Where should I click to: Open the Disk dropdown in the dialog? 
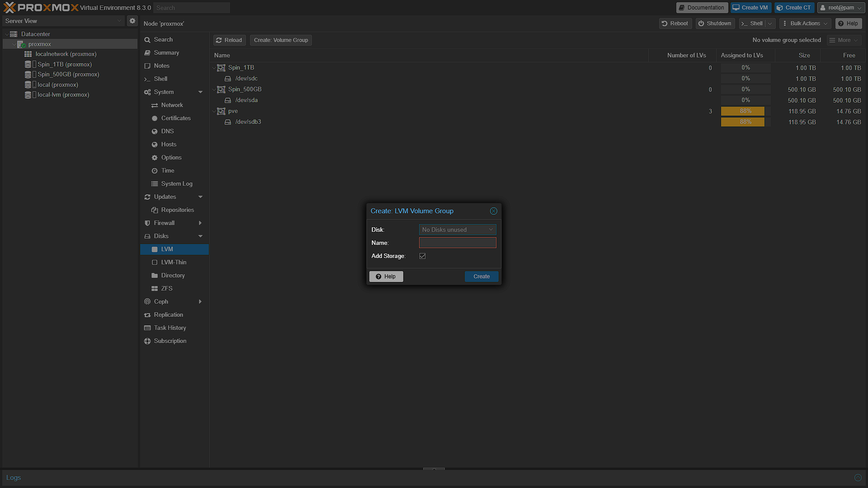[491, 230]
